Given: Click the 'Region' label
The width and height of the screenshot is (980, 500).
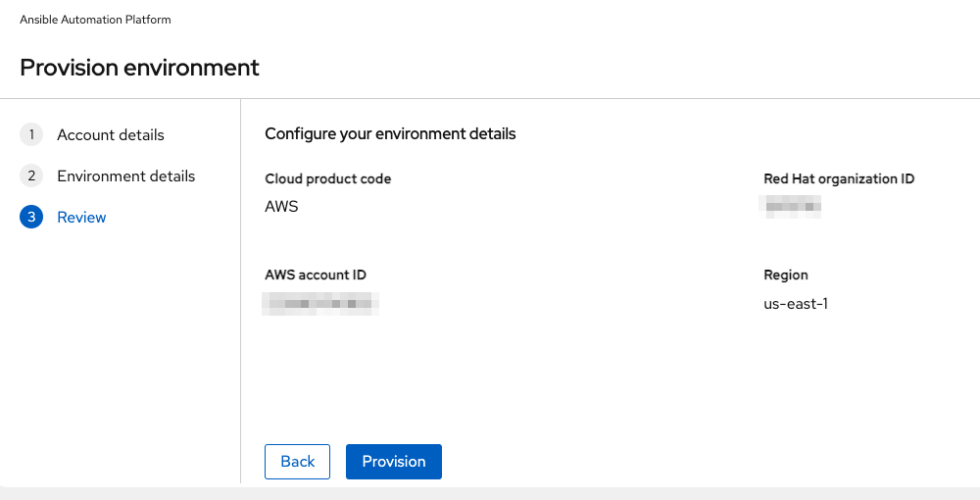Looking at the screenshot, I should 786,275.
